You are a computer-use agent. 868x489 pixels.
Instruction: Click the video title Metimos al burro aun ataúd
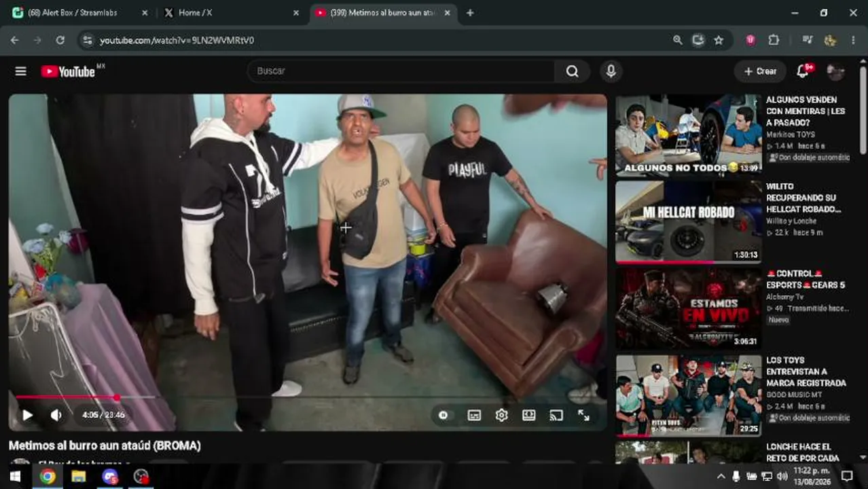tap(105, 446)
